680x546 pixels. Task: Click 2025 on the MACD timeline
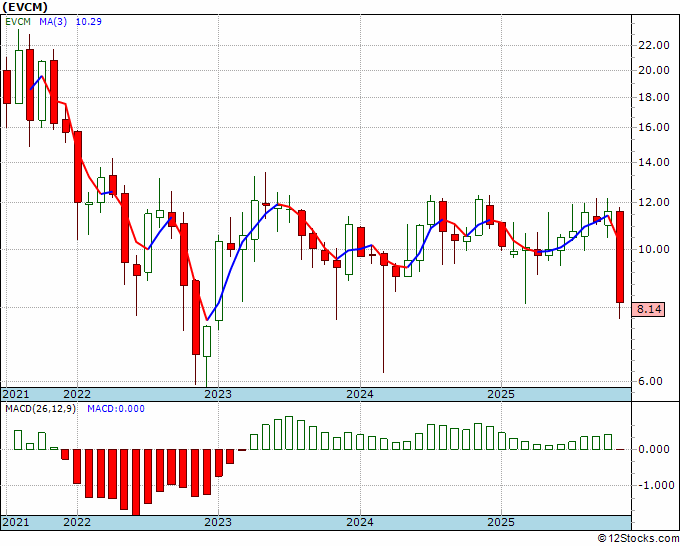(501, 522)
